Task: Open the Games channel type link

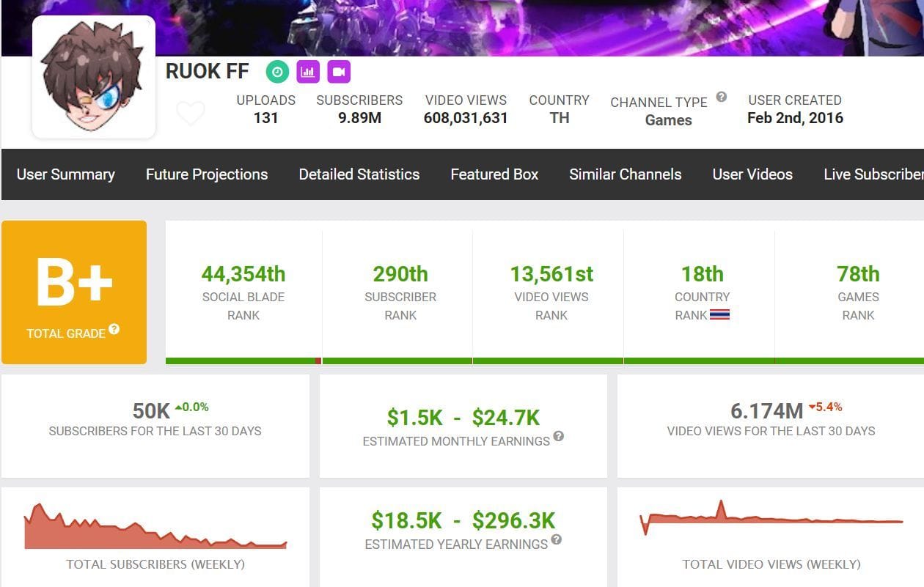Action: point(668,120)
